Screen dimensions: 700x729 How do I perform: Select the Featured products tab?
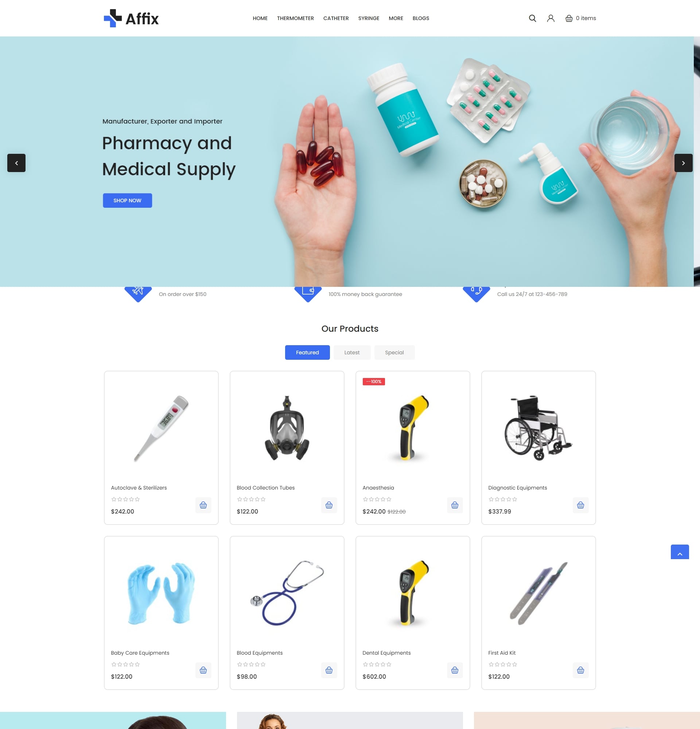tap(307, 352)
